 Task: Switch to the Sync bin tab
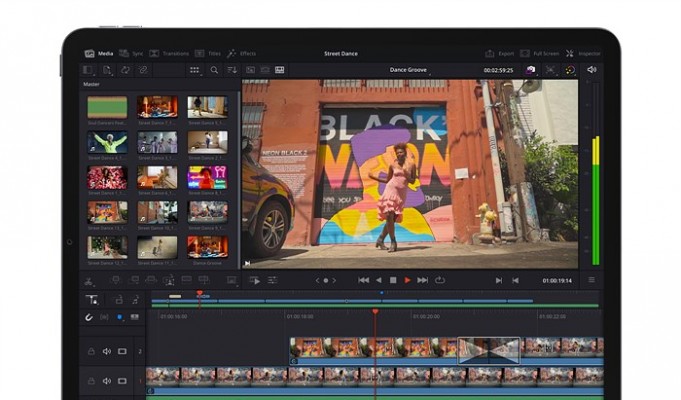[x=131, y=53]
